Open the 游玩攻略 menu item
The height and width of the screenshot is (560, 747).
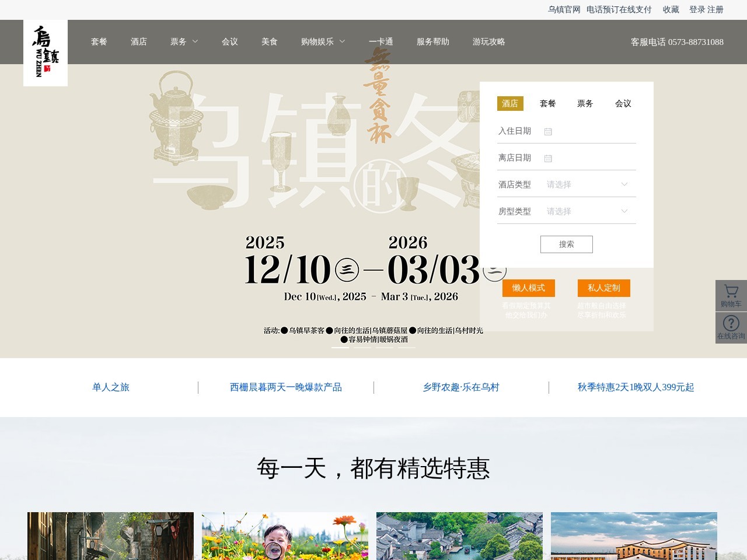pyautogui.click(x=488, y=41)
